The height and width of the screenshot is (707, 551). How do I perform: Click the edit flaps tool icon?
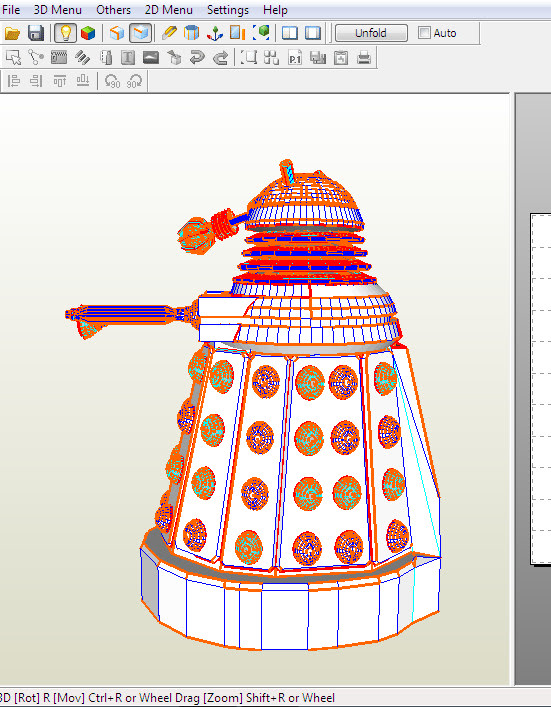[x=59, y=58]
